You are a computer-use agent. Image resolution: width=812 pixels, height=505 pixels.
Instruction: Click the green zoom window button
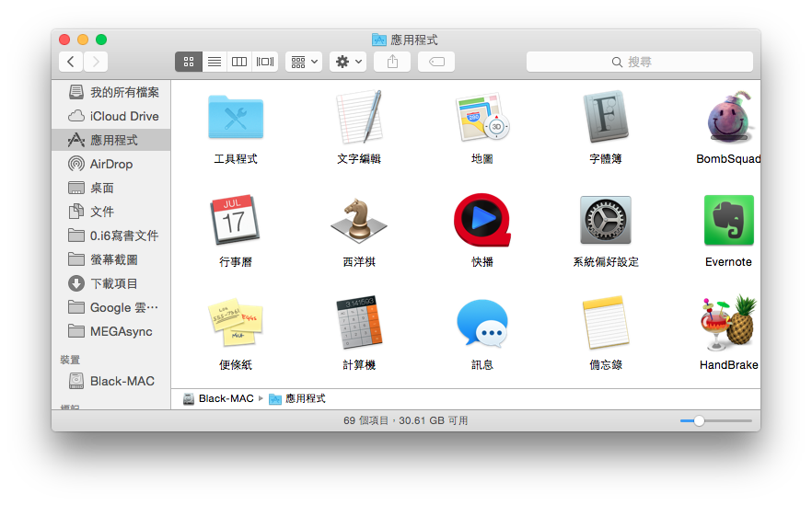101,40
